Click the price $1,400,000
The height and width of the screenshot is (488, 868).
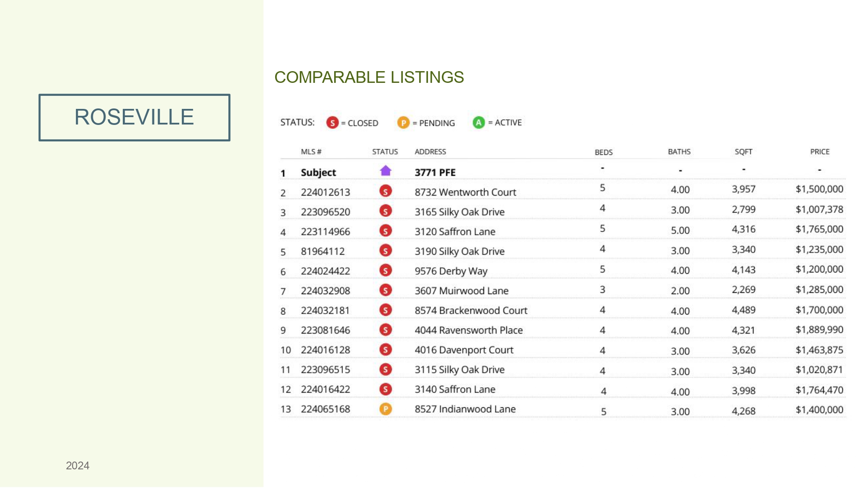(x=819, y=410)
